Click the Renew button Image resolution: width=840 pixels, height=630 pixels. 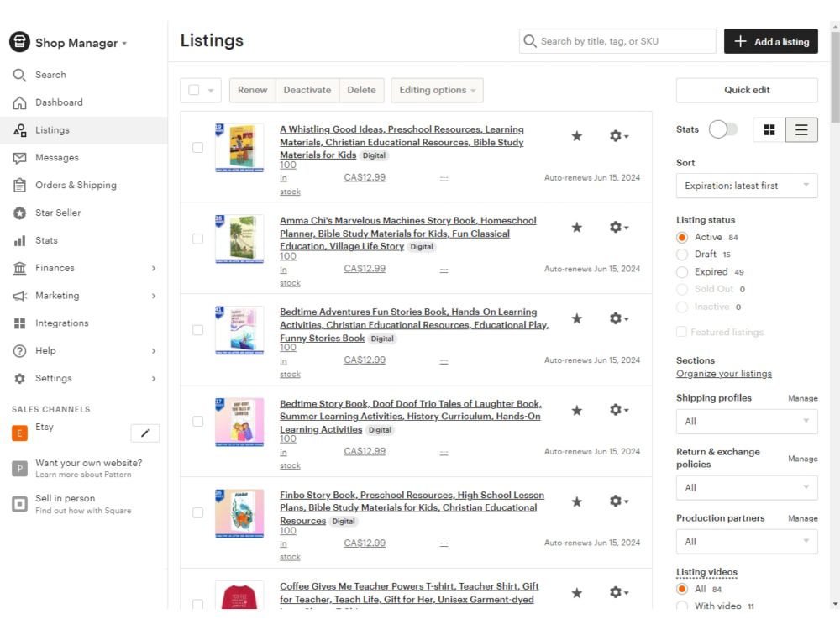coord(252,90)
